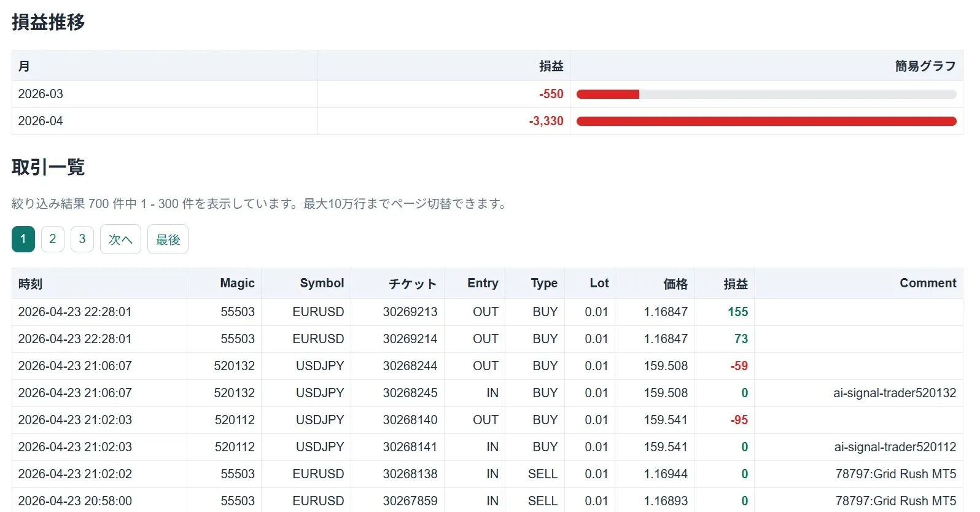Click the チケット column header
980x512 pixels.
tap(412, 284)
